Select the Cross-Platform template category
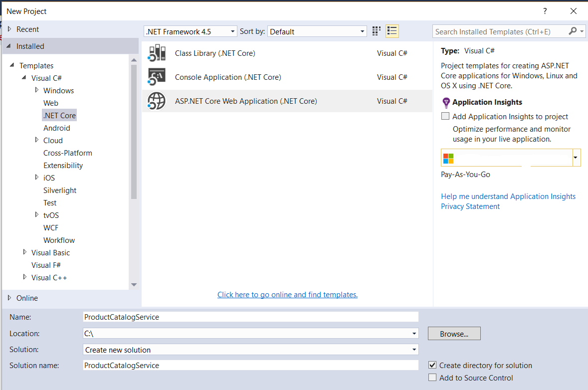The height and width of the screenshot is (390, 588). pos(67,153)
